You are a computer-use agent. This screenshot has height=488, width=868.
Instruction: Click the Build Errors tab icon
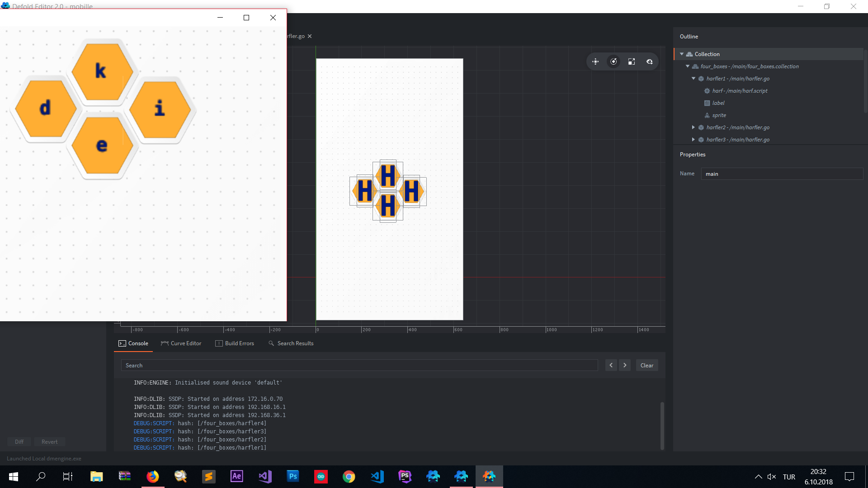(x=219, y=343)
